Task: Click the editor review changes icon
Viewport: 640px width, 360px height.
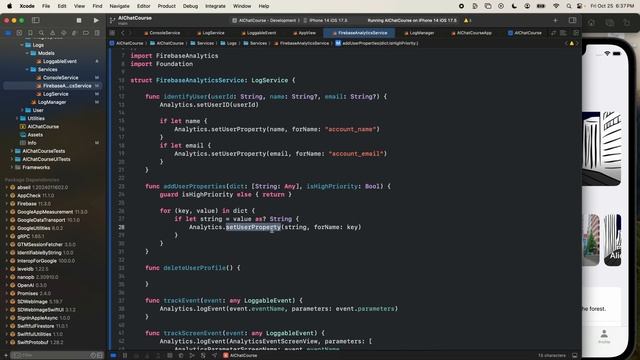Action: point(553,33)
